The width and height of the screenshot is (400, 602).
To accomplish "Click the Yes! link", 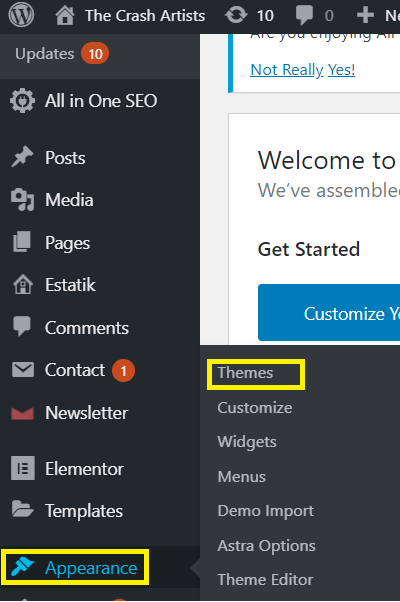I will pos(342,70).
